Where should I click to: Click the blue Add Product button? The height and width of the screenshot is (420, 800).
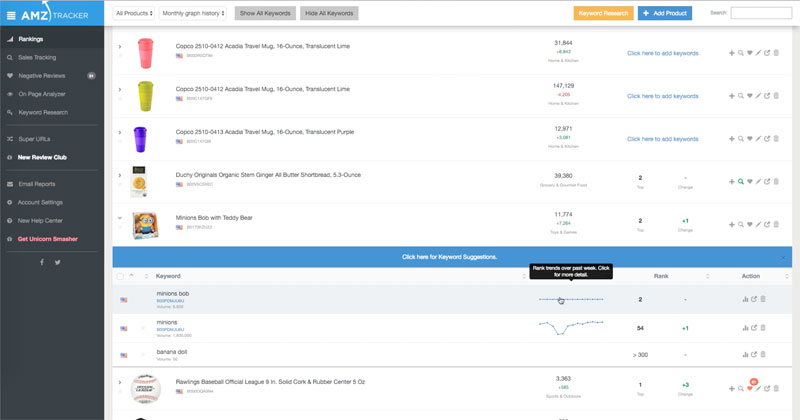tap(665, 13)
